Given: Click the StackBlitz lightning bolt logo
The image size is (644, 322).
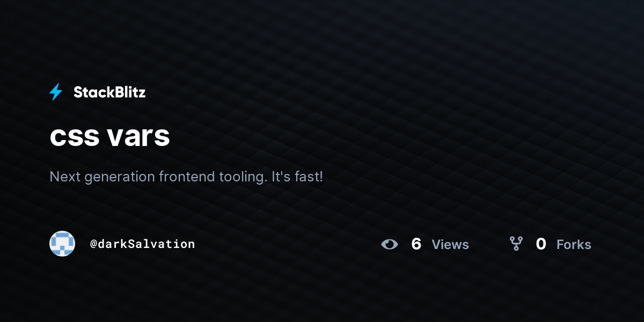Looking at the screenshot, I should click(x=56, y=92).
